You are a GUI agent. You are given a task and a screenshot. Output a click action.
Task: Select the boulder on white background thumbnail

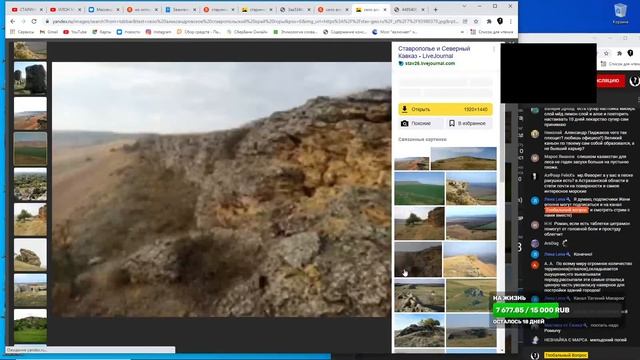tap(30, 255)
